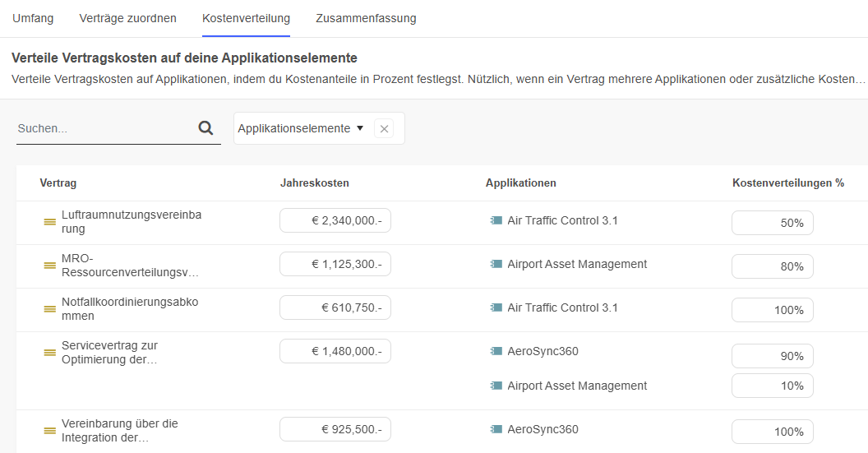
Task: Click contract icon beside MRO-Ressourcenverteilungsv…
Action: pyautogui.click(x=49, y=266)
